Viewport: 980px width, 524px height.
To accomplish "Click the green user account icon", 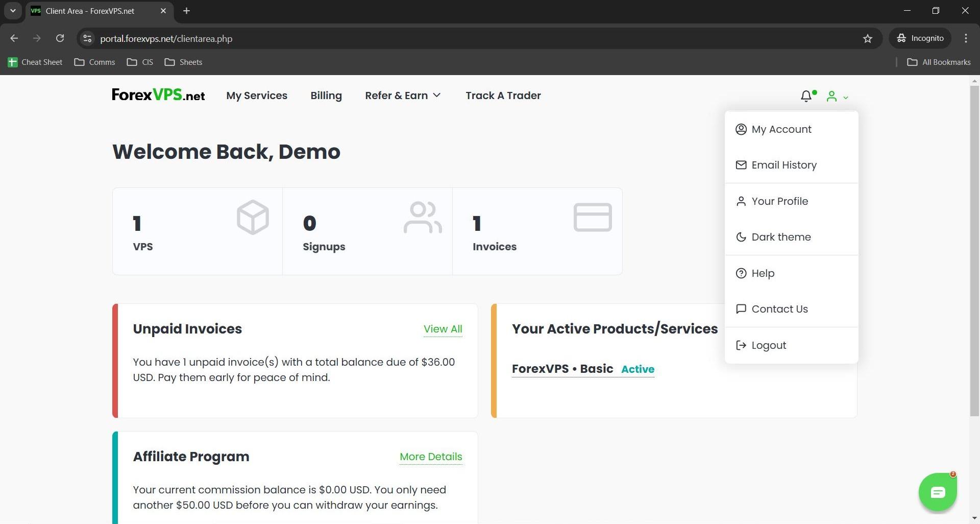I will [831, 96].
